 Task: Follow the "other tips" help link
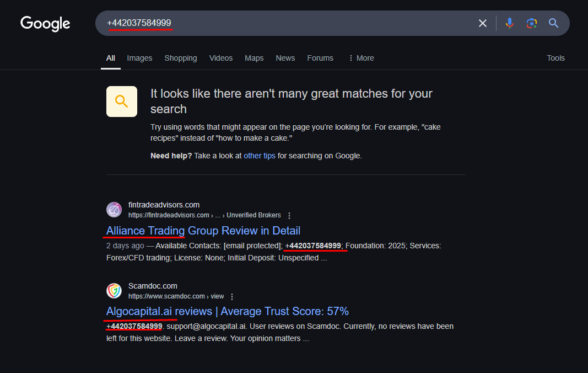[260, 156]
